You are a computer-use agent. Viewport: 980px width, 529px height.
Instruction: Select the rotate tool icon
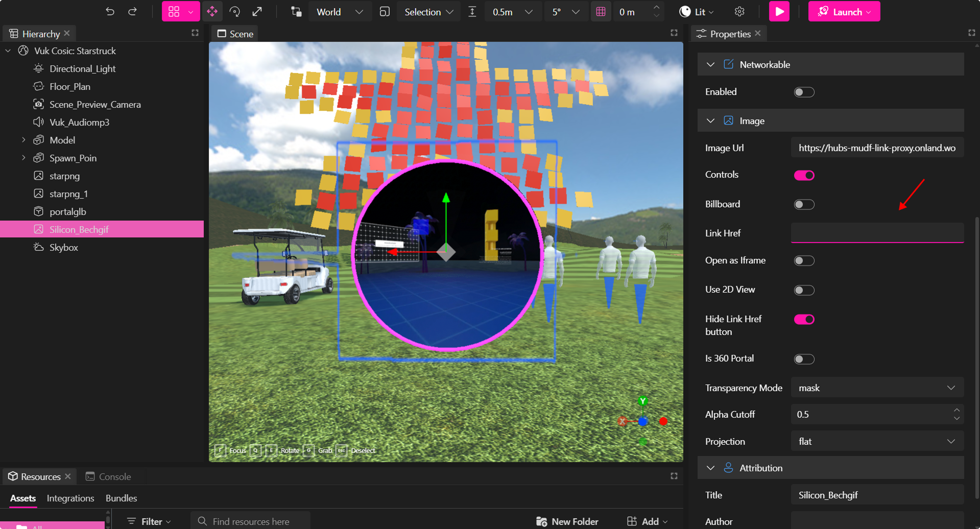coord(235,11)
